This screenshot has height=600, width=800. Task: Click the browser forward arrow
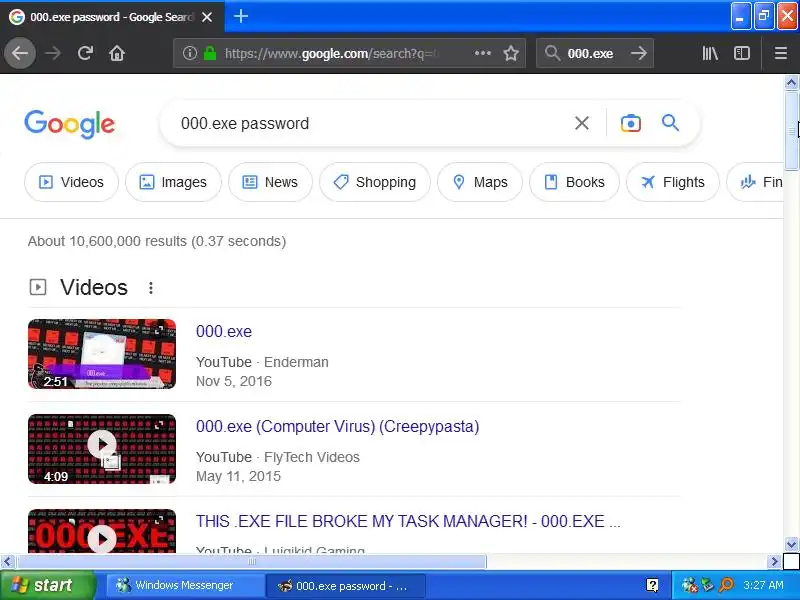tap(53, 53)
